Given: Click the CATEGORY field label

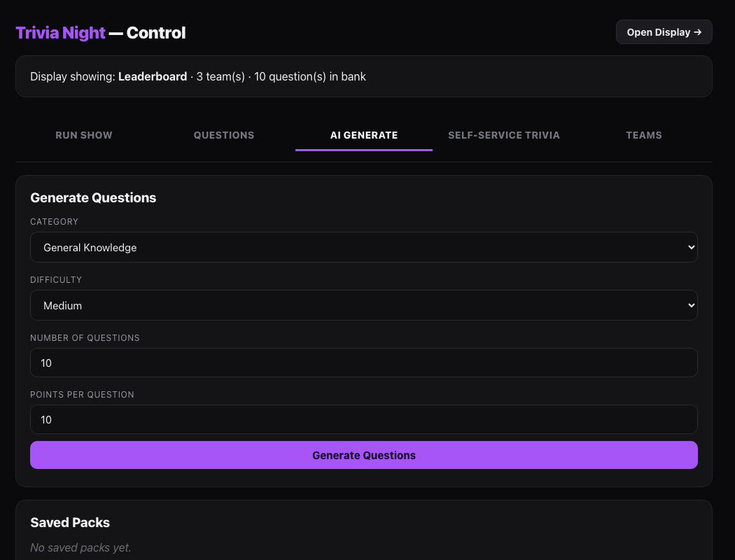Looking at the screenshot, I should [x=55, y=222].
